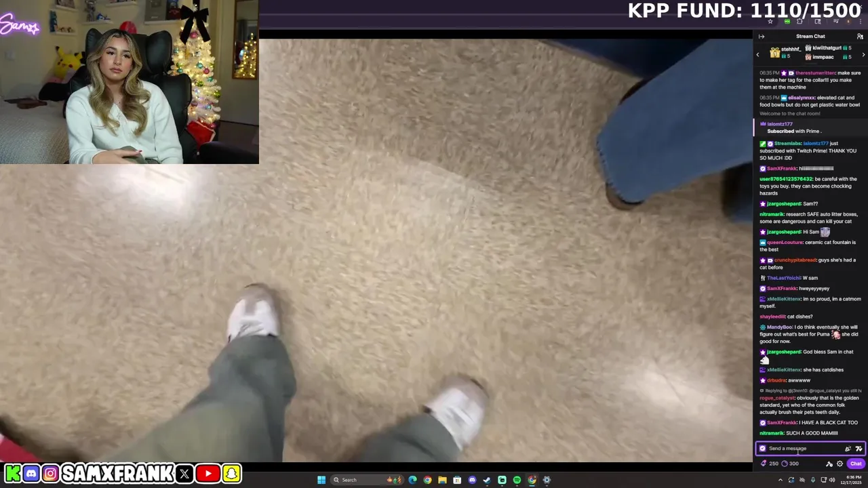Open the bits balance showing 250
Image resolution: width=868 pixels, height=488 pixels.
(x=770, y=464)
